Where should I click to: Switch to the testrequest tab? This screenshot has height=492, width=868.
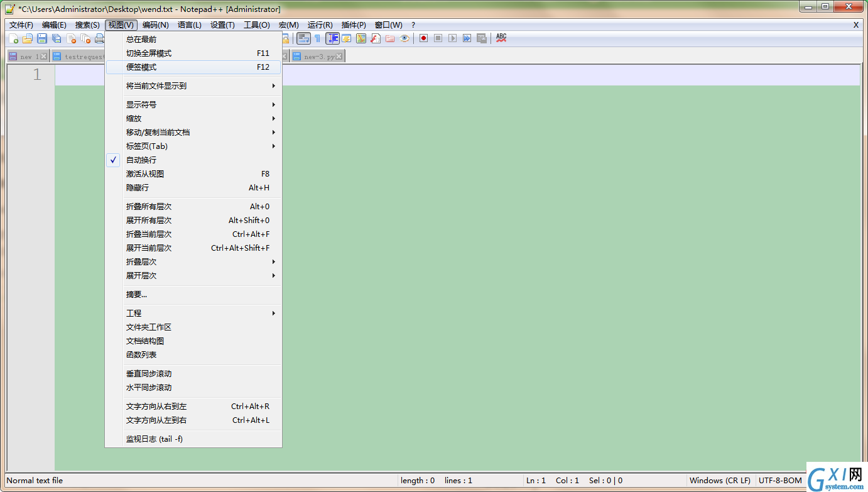pos(78,57)
